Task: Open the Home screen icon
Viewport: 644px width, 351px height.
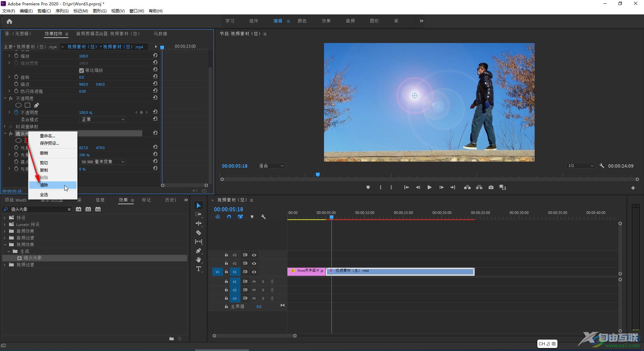Action: pos(9,21)
